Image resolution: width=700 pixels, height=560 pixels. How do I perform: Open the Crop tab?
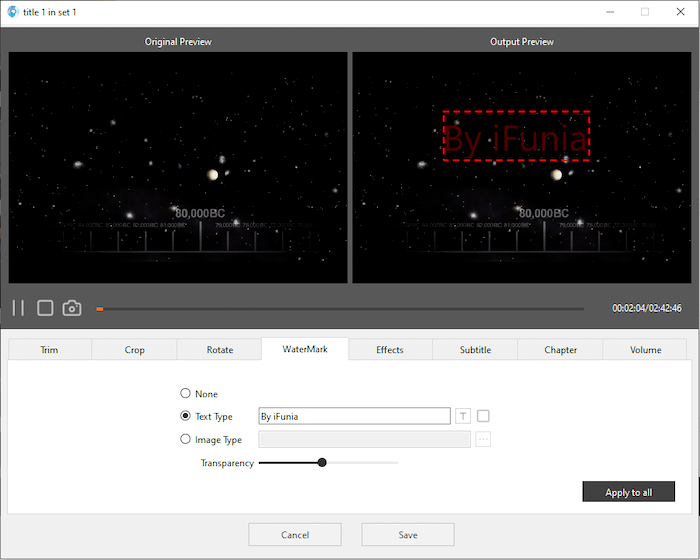pos(135,350)
